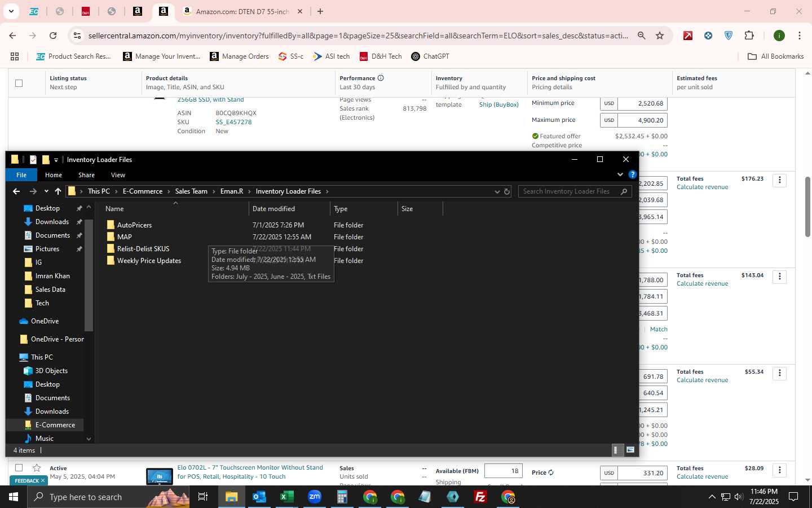Click SS_E457278 SKU link
This screenshot has width=812, height=508.
click(233, 122)
